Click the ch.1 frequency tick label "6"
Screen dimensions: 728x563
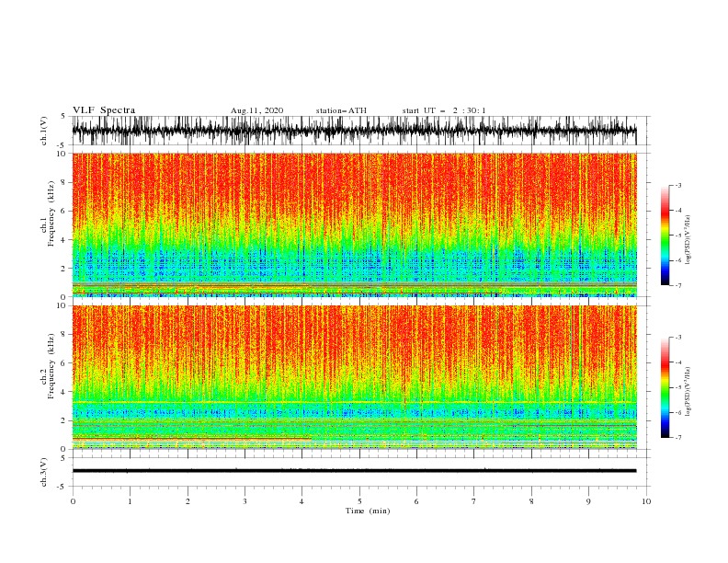(63, 211)
